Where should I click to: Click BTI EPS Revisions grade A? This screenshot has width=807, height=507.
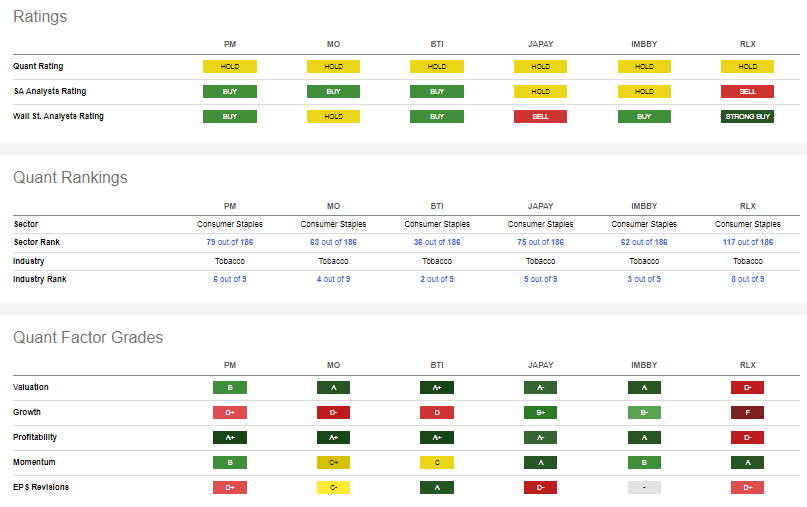437,487
